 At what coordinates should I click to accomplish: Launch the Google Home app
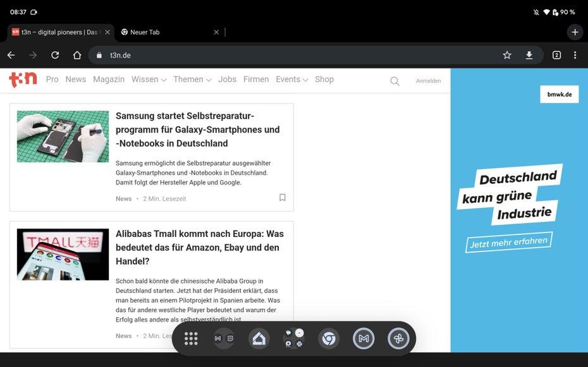(x=259, y=339)
